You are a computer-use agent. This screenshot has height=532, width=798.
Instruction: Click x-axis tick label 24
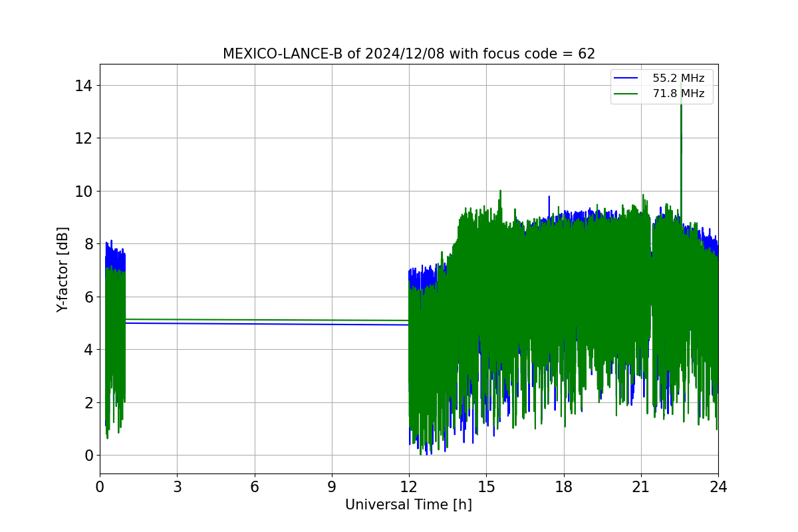coord(718,486)
